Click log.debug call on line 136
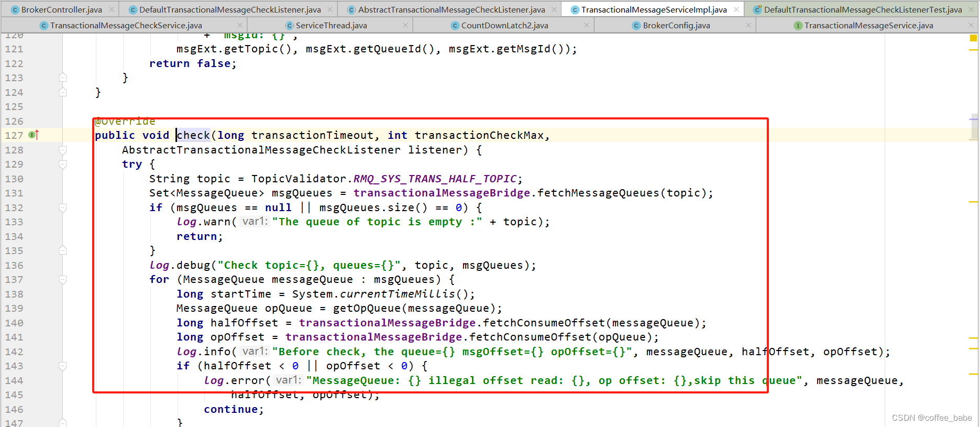 click(180, 265)
